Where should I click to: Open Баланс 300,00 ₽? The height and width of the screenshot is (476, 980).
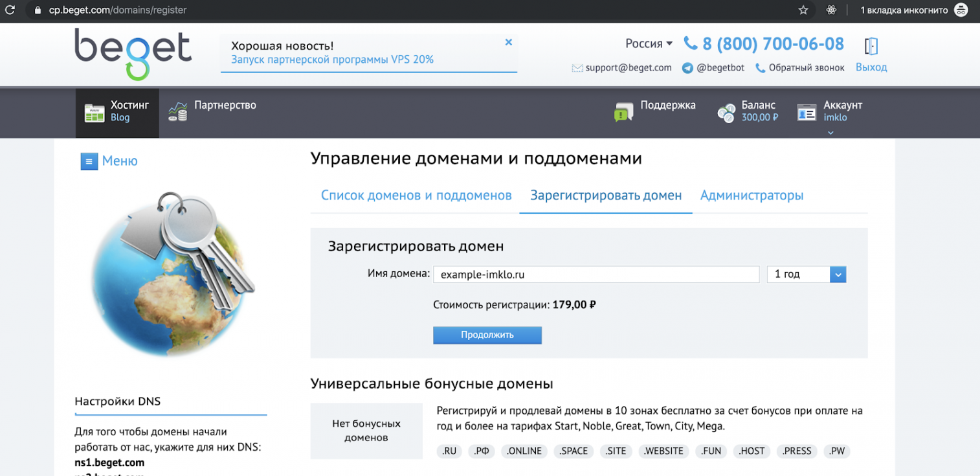(x=759, y=111)
